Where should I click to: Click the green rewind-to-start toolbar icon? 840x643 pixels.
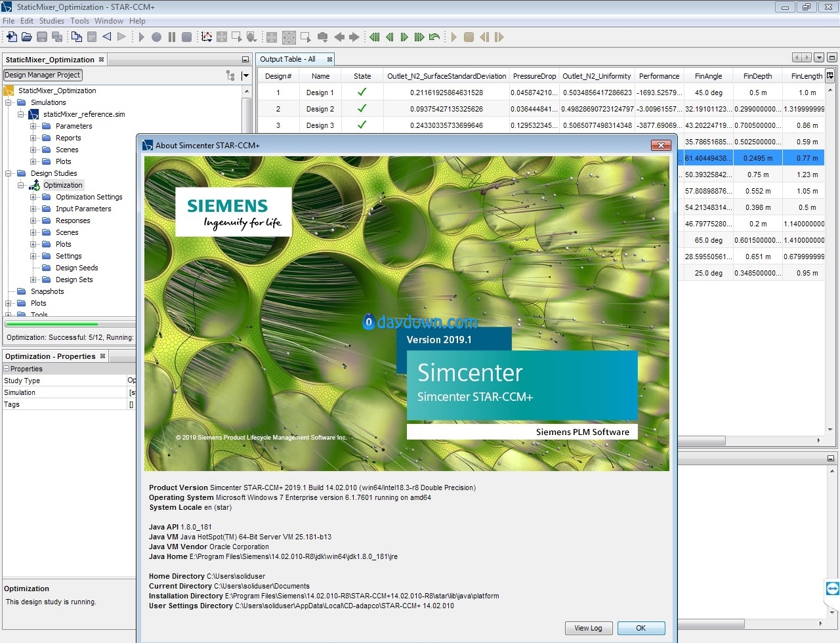point(374,37)
